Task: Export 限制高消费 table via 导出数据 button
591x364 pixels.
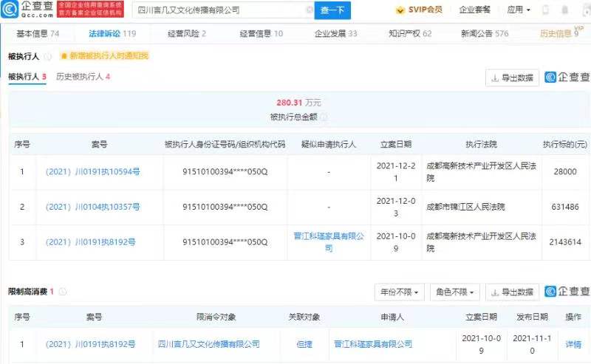Action: pyautogui.click(x=512, y=292)
